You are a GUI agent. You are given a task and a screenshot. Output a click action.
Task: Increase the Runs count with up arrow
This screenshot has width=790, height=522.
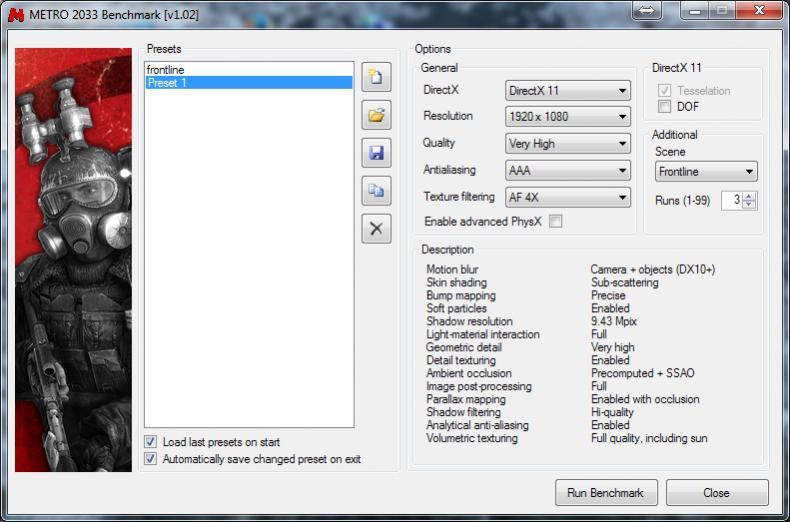[x=749, y=197]
